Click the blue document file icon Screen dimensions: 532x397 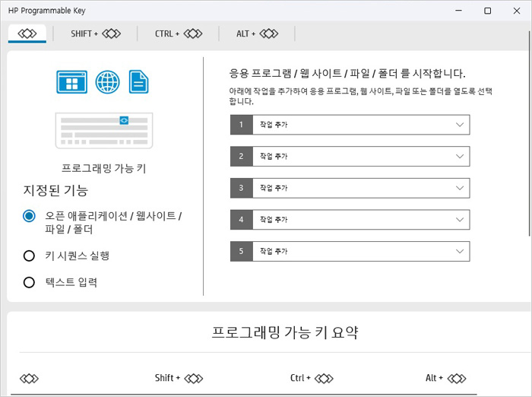tap(138, 82)
